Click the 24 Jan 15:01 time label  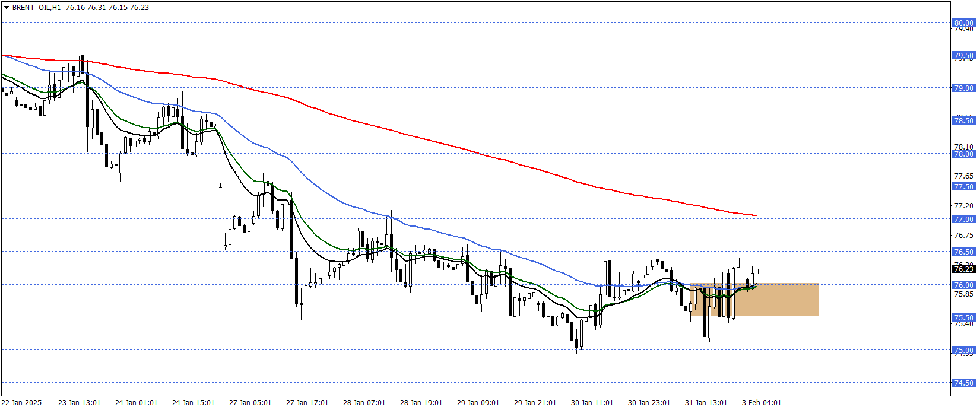click(194, 402)
